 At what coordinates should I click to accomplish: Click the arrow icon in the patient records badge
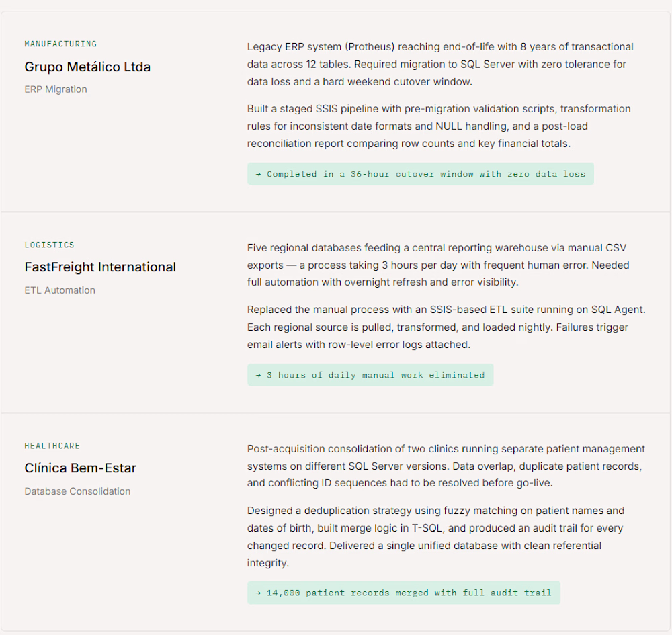pos(259,593)
